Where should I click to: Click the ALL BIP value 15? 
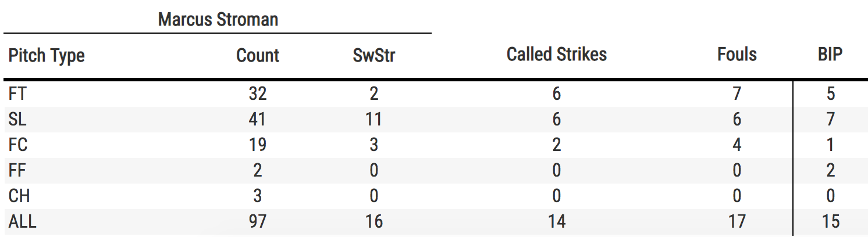pyautogui.click(x=830, y=221)
